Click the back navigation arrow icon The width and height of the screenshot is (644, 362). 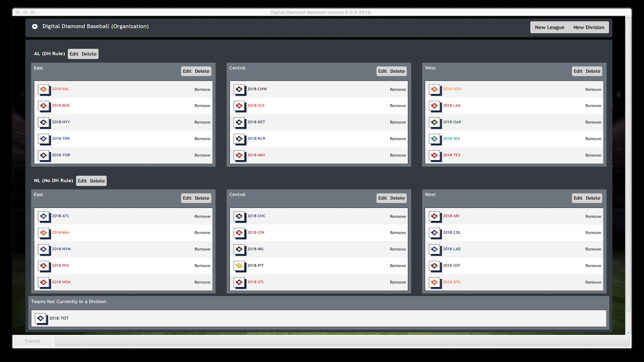pyautogui.click(x=35, y=26)
